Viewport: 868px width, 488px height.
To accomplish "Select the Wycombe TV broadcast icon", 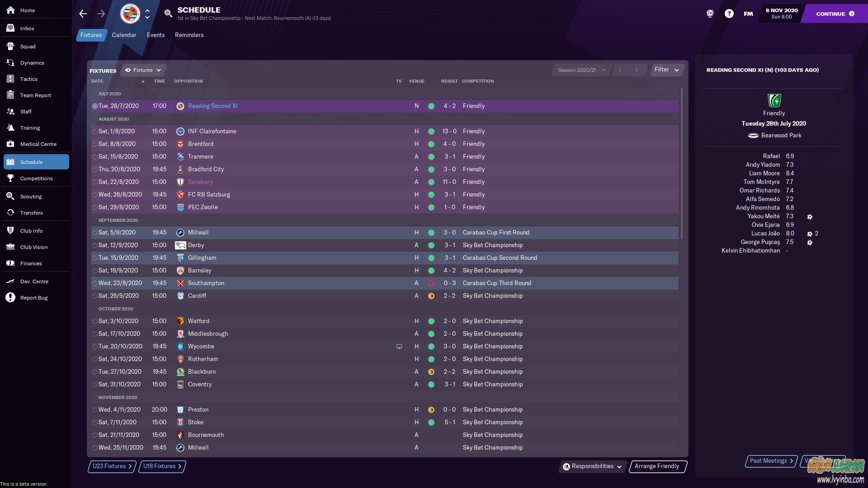I will click(x=399, y=347).
